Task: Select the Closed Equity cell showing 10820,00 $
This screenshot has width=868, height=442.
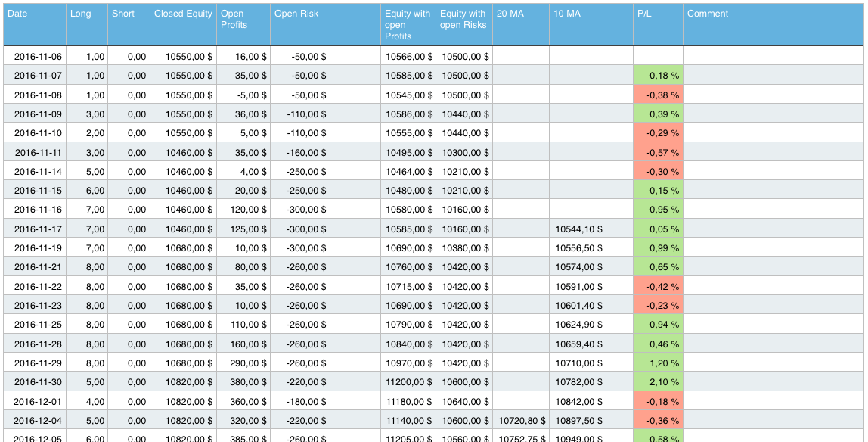Action: (183, 382)
